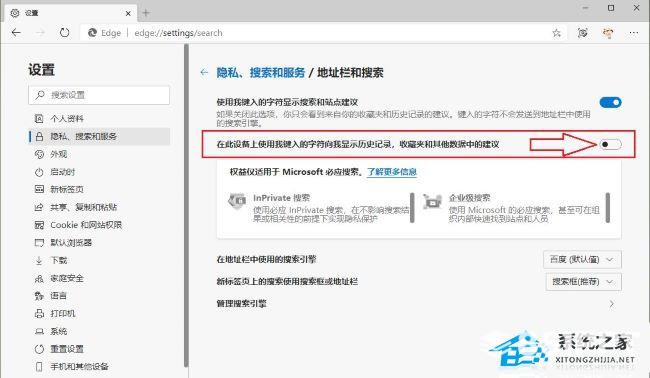Click the 共享、复制和粘贴 share icon

coord(39,207)
